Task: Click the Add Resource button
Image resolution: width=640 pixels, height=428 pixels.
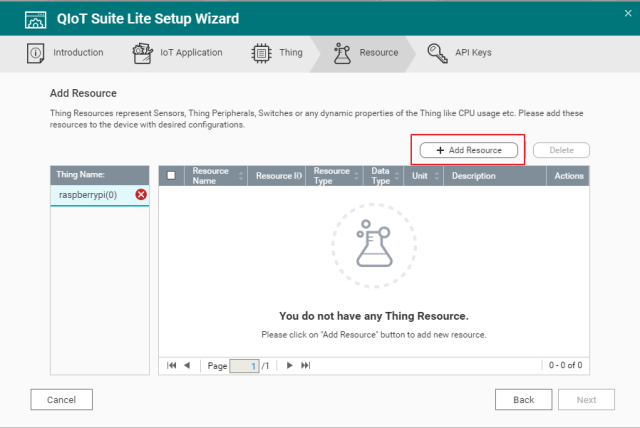Action: coord(469,150)
